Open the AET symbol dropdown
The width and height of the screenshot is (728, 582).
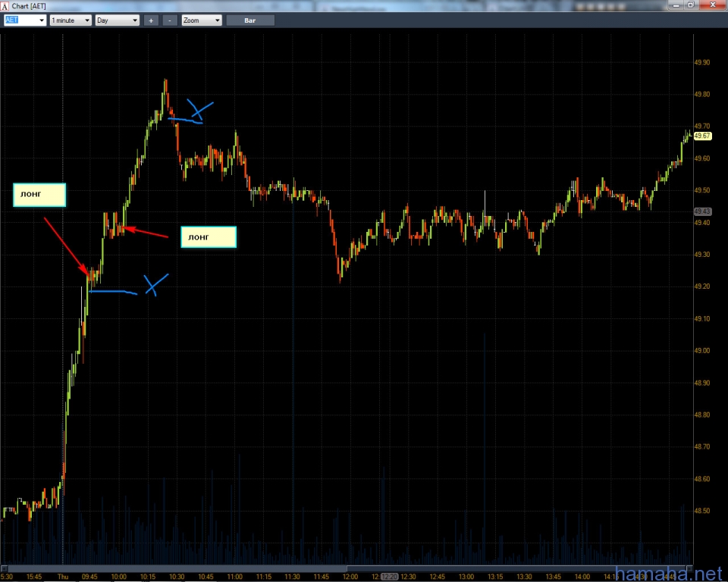pos(41,20)
